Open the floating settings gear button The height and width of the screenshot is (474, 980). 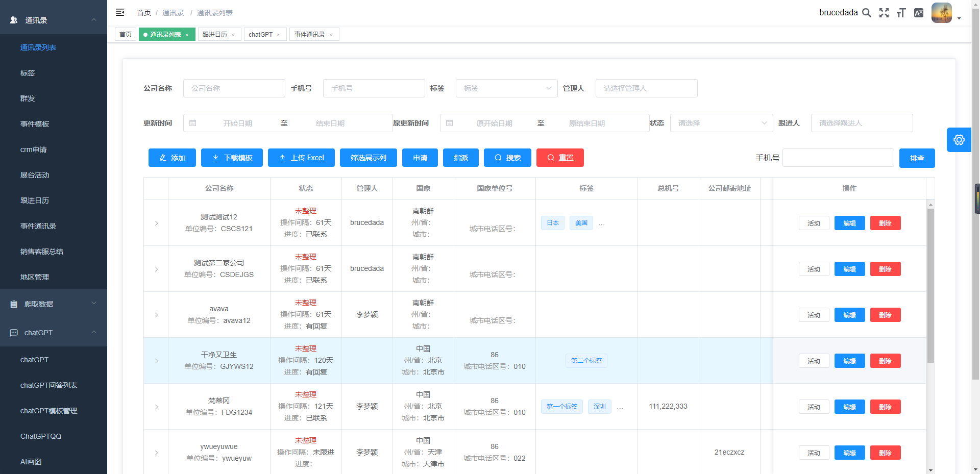959,140
